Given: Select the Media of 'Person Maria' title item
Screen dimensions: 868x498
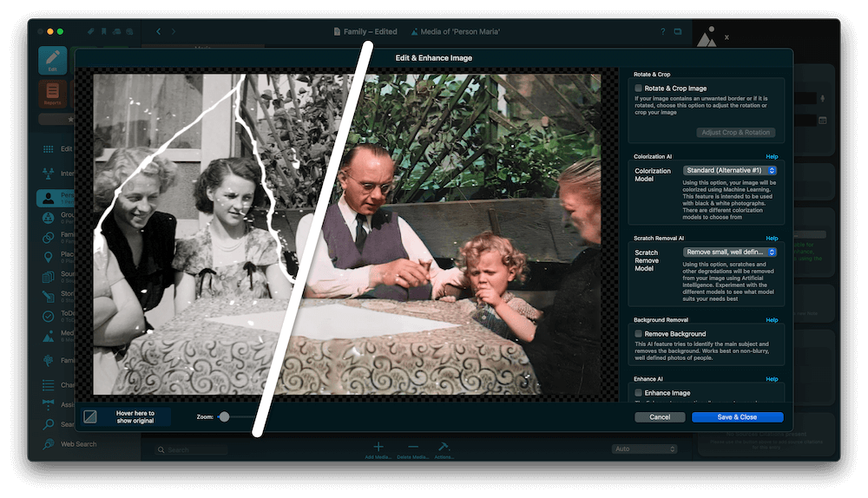Looking at the screenshot, I should [456, 32].
